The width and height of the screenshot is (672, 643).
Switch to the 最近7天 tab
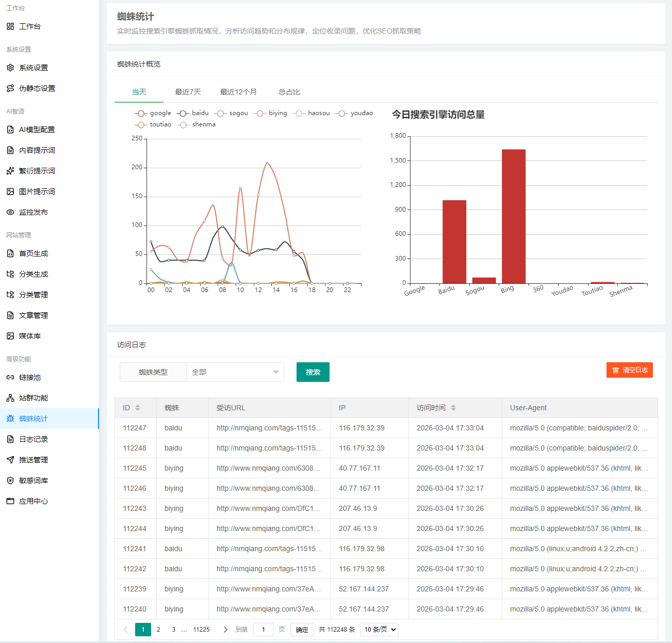(188, 92)
